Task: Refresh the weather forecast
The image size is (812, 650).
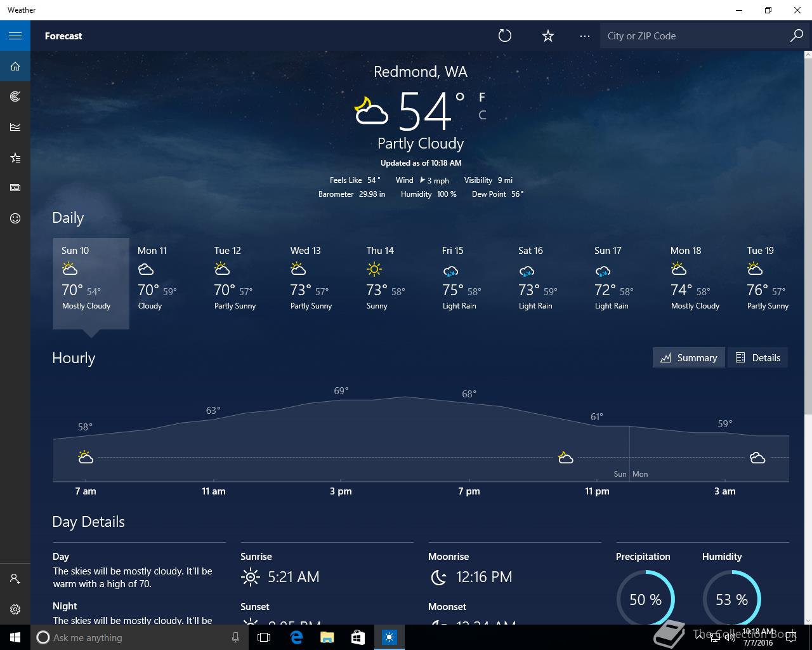Action: pos(505,36)
